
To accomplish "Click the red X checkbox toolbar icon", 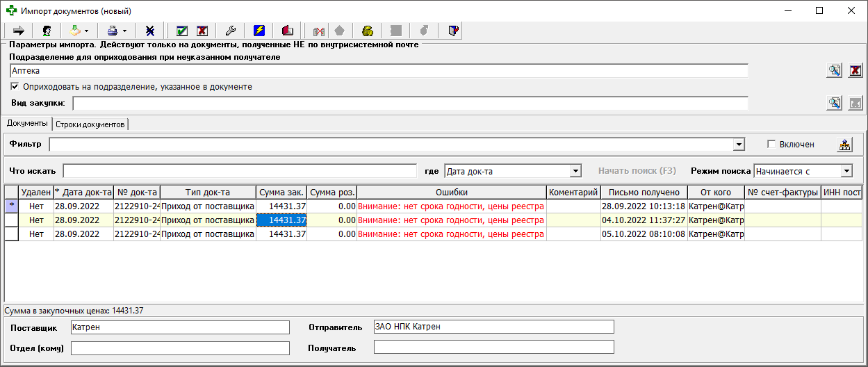I will tap(202, 31).
